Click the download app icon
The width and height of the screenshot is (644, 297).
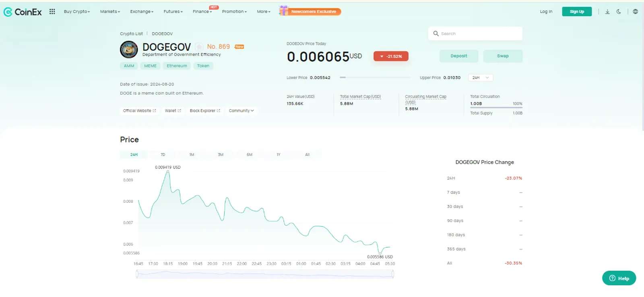pyautogui.click(x=607, y=12)
